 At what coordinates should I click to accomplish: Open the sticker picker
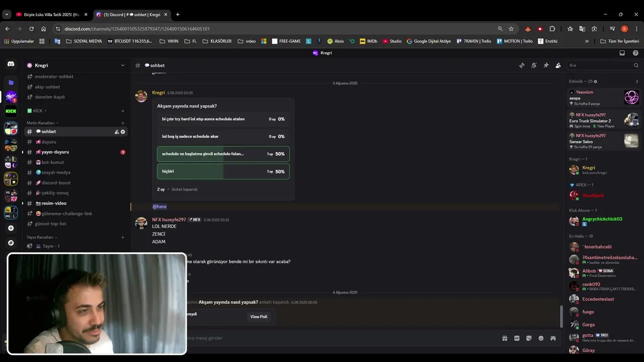[529, 338]
